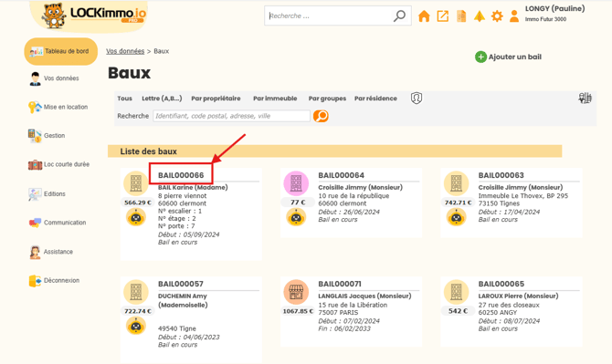Open settings gear icon in header
This screenshot has height=364, width=612.
pos(497,16)
